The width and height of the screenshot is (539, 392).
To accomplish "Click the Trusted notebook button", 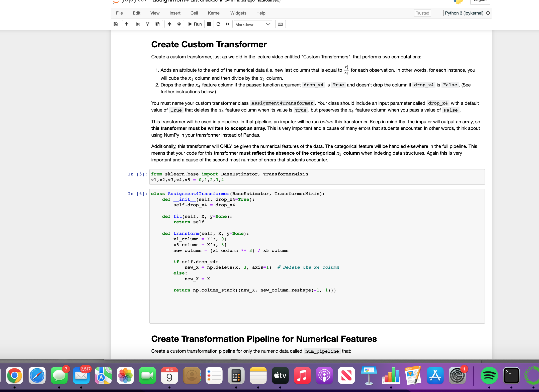I will pyautogui.click(x=422, y=13).
